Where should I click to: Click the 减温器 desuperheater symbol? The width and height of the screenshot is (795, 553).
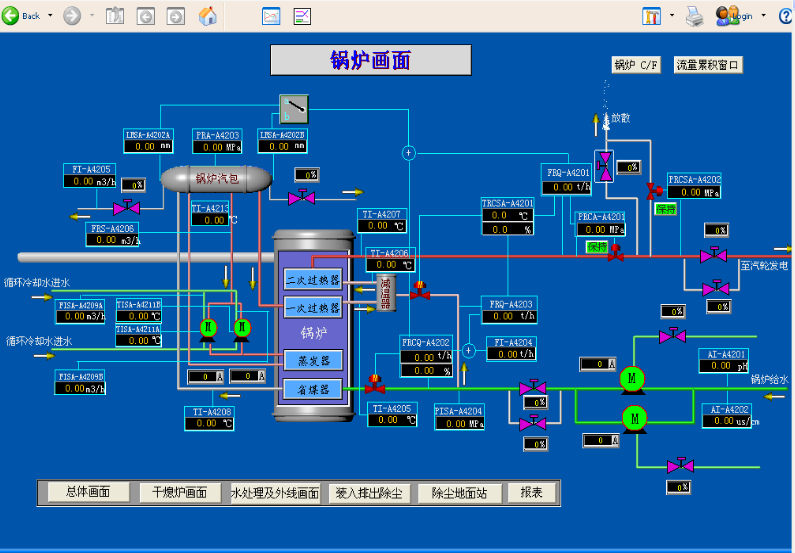385,293
